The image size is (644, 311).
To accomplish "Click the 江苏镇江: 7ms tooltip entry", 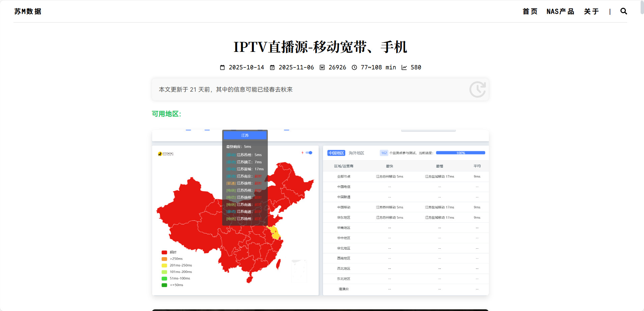I will click(x=244, y=162).
